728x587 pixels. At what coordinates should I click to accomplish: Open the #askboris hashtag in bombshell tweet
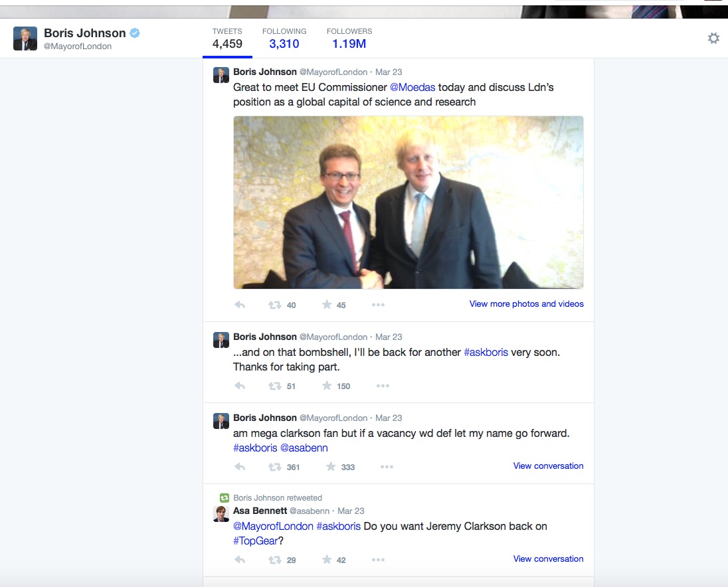click(x=486, y=352)
